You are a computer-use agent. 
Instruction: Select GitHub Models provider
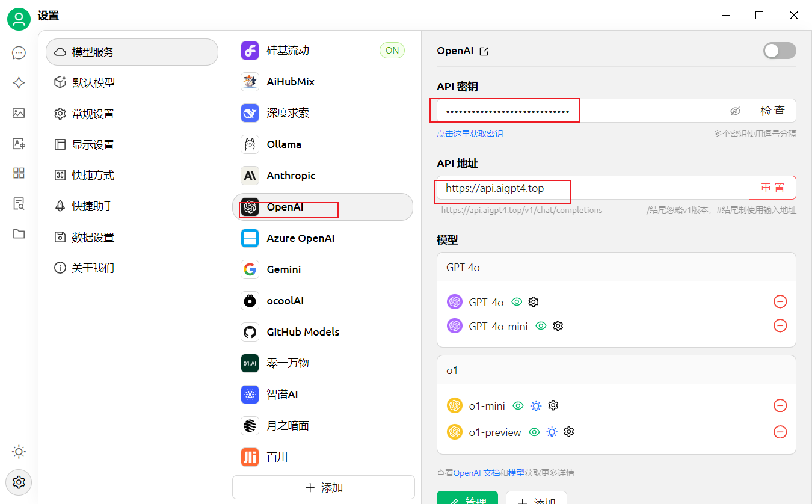tap(322, 332)
